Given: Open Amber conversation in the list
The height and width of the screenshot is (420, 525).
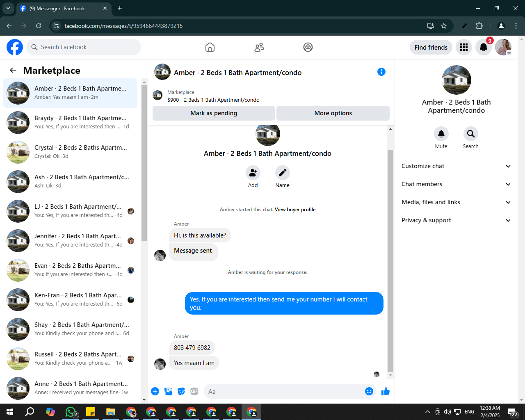Looking at the screenshot, I should (x=70, y=93).
